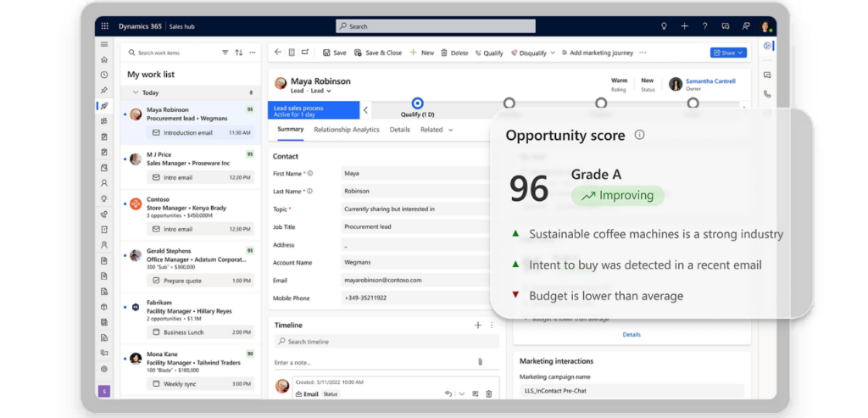This screenshot has height=418, width=868.
Task: Toggle the hamburger navigation menu
Action: click(104, 44)
